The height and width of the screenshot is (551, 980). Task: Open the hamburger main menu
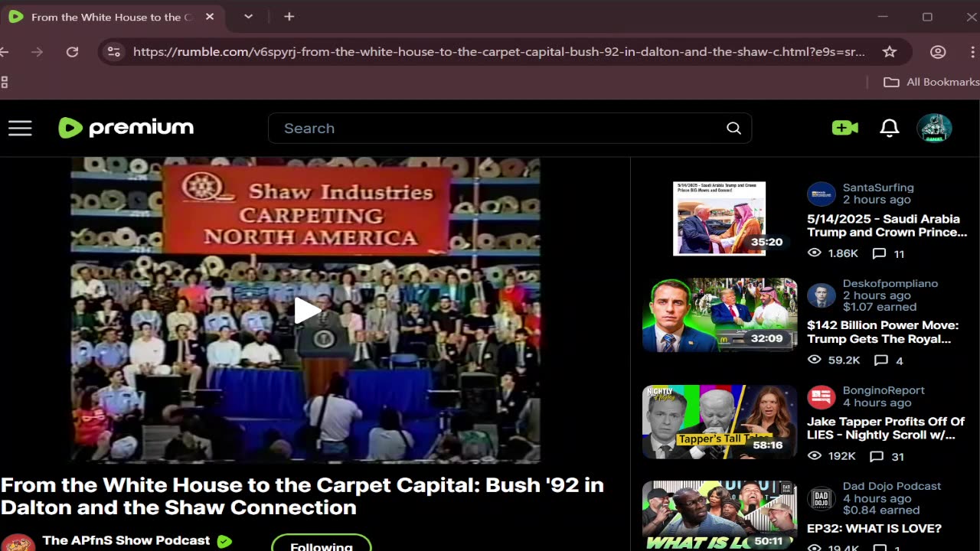[x=20, y=129]
